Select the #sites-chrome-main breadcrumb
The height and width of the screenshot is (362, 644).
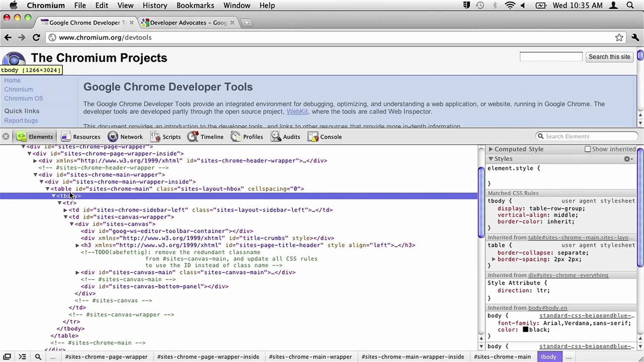coord(502,356)
